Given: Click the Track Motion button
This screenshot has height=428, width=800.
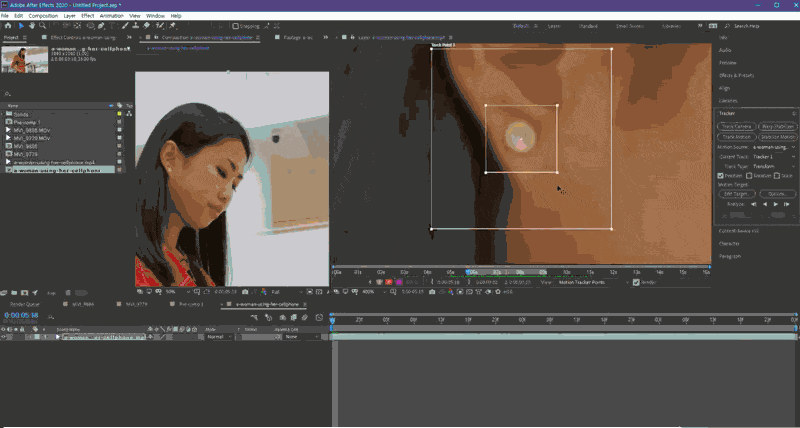Looking at the screenshot, I should tap(736, 137).
